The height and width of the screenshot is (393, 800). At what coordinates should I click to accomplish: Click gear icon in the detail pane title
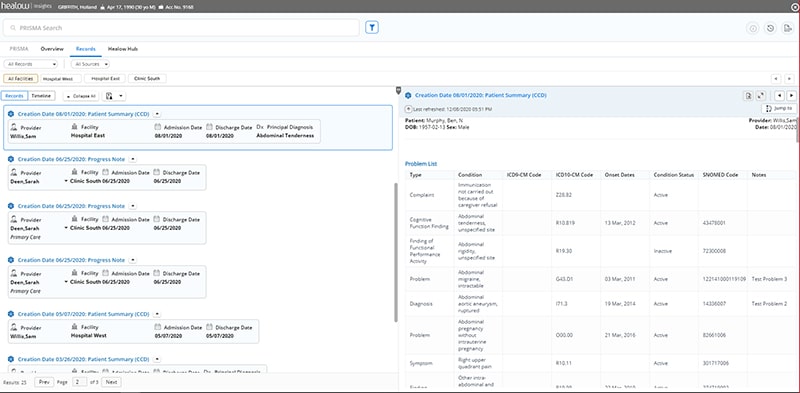click(x=408, y=95)
